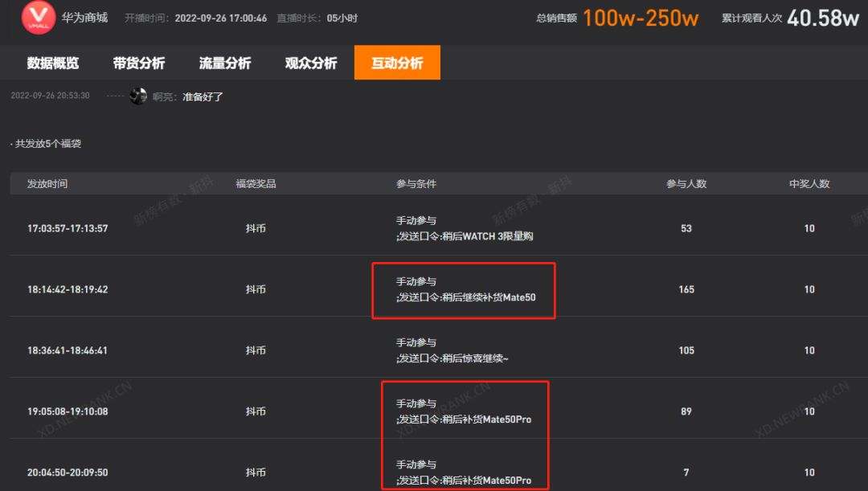Click participant count 89
The image size is (868, 491).
click(686, 411)
